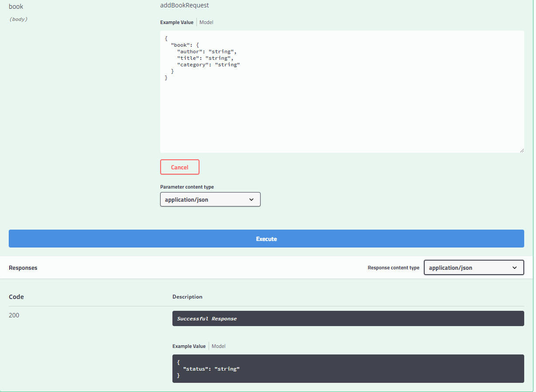Click the Responses section header
The width and height of the screenshot is (536, 392).
point(23,268)
